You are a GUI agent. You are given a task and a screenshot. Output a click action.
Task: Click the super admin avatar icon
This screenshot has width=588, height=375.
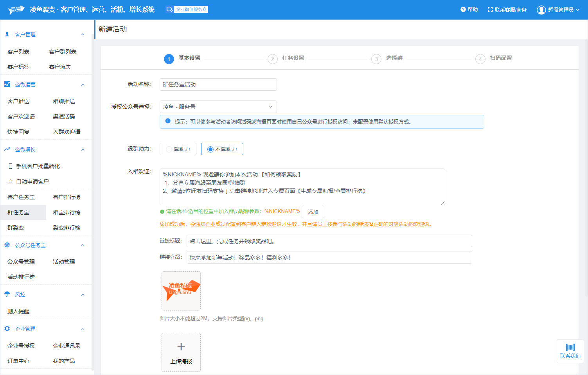coord(541,10)
